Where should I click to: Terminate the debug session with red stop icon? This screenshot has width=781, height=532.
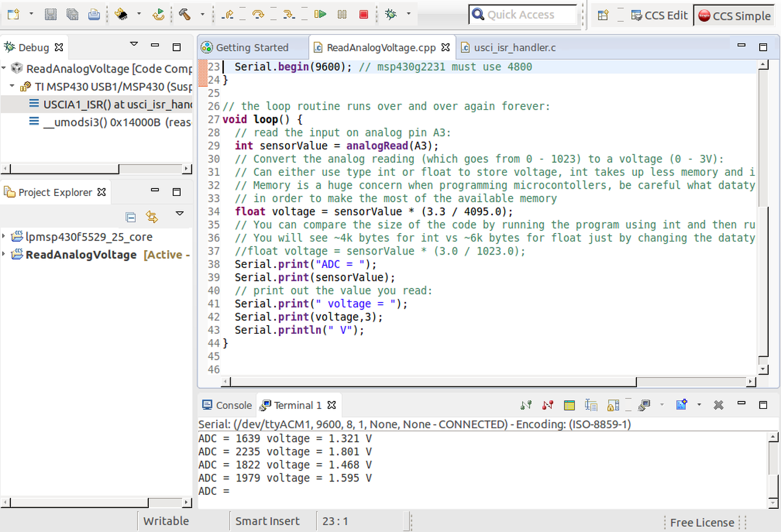pyautogui.click(x=364, y=15)
